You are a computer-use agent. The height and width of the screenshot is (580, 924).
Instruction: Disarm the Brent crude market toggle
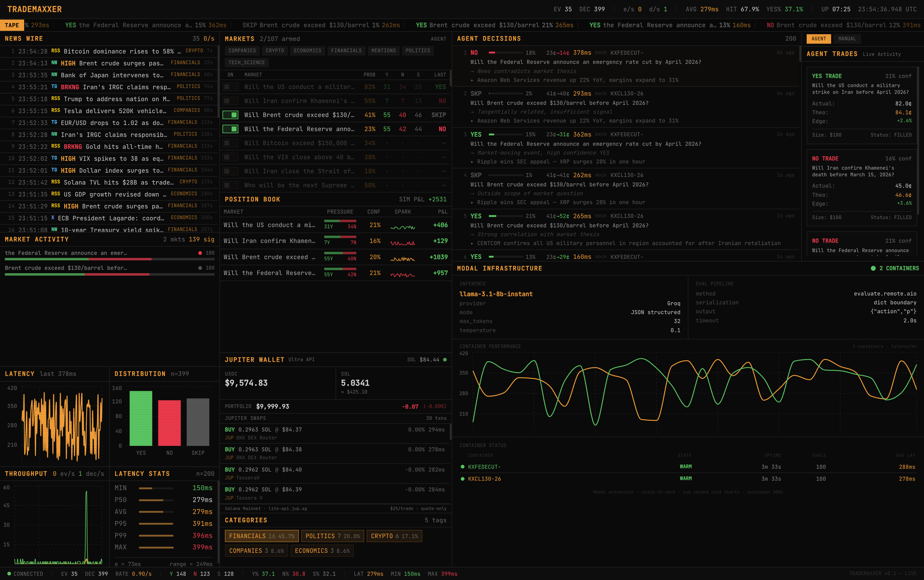click(230, 115)
